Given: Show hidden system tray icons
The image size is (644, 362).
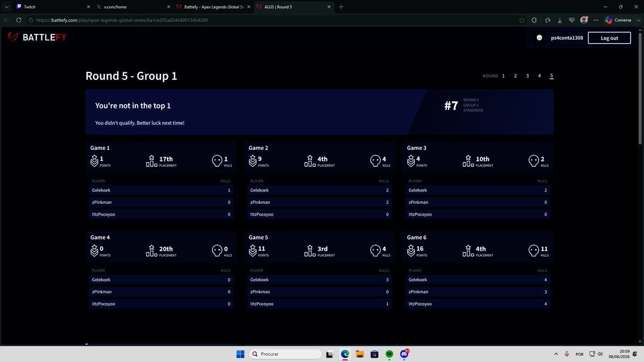Looking at the screenshot, I should coord(556,354).
